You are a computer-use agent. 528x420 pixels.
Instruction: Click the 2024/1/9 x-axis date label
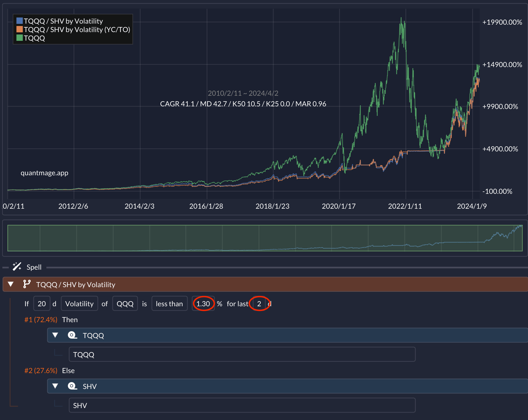tap(472, 206)
